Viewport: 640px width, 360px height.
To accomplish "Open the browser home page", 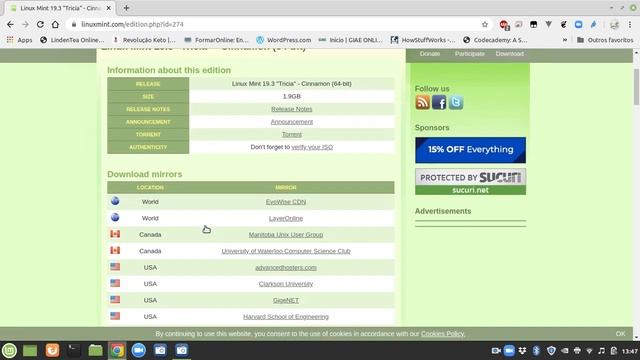I will tap(55, 24).
